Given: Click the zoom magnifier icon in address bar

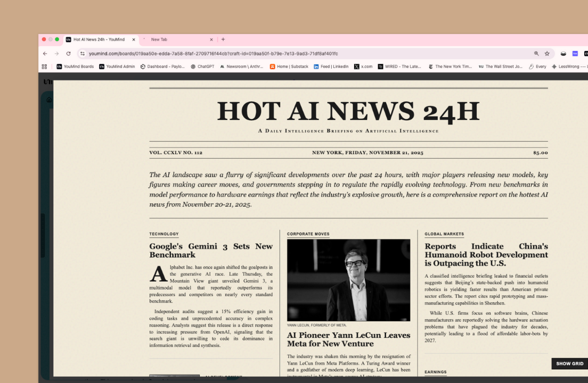Looking at the screenshot, I should (536, 54).
